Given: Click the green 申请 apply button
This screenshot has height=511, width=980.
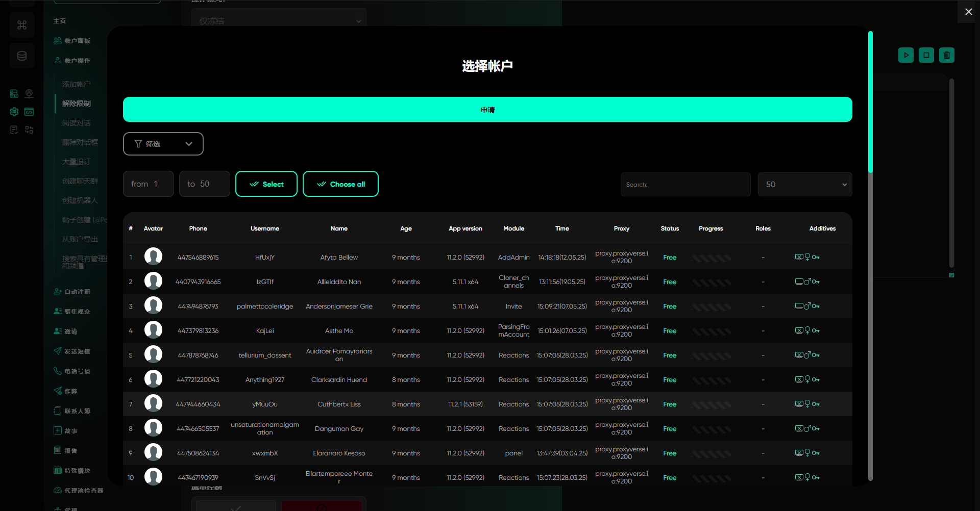Looking at the screenshot, I should [x=487, y=109].
